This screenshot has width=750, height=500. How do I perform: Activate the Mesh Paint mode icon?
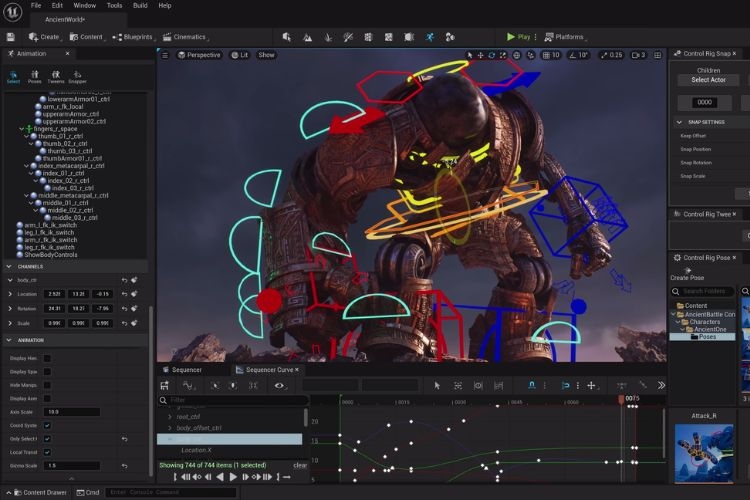[x=348, y=37]
